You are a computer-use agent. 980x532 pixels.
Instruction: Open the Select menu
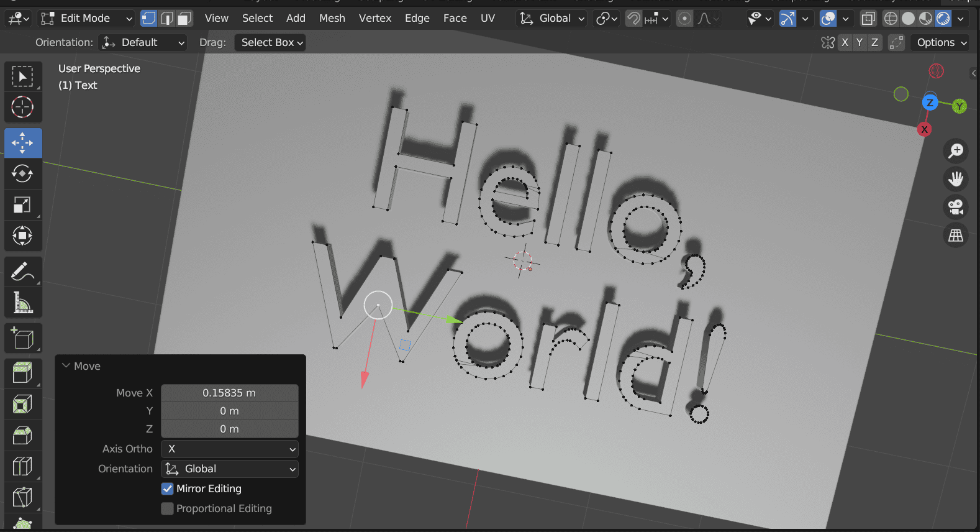tap(257, 19)
